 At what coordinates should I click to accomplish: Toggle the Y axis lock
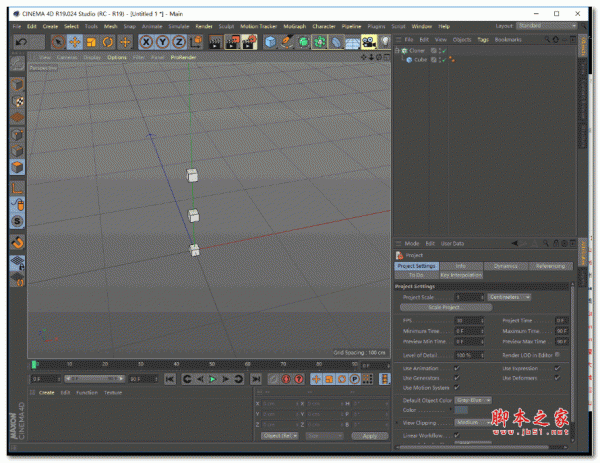click(x=163, y=42)
